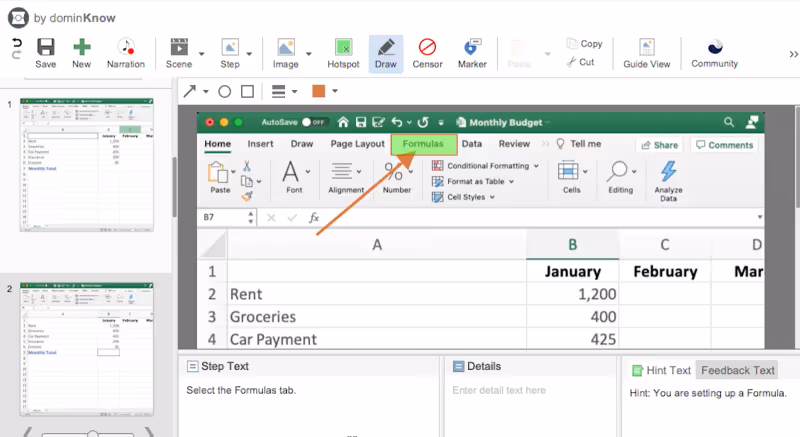Click Analyze Data lightning icon
This screenshot has width=800, height=437.
(668, 172)
